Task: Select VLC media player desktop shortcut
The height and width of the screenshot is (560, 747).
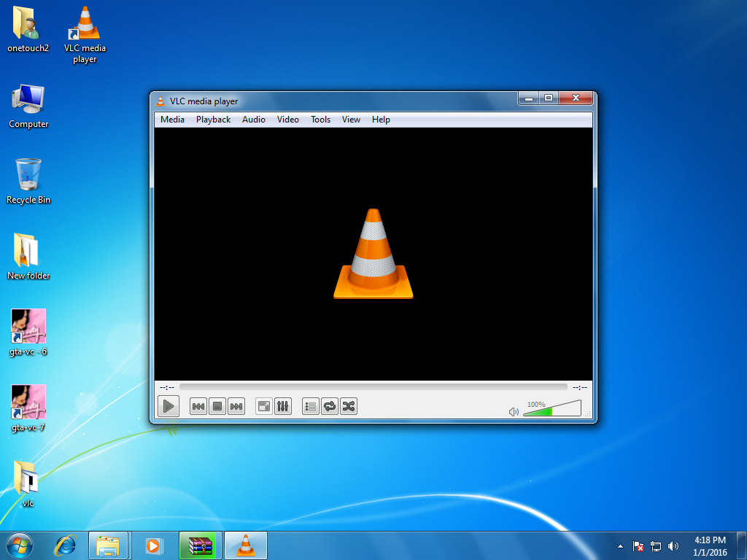Action: point(85,34)
